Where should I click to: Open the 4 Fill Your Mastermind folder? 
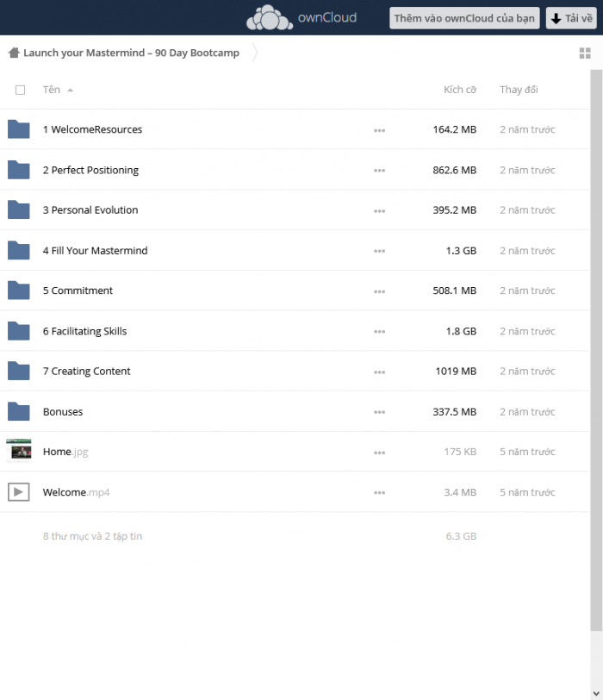click(x=95, y=251)
